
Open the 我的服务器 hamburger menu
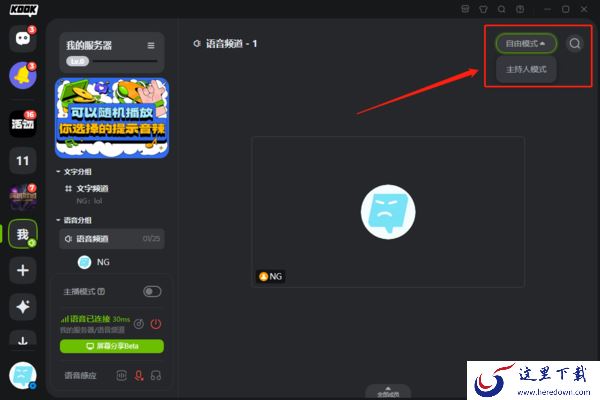[x=151, y=46]
